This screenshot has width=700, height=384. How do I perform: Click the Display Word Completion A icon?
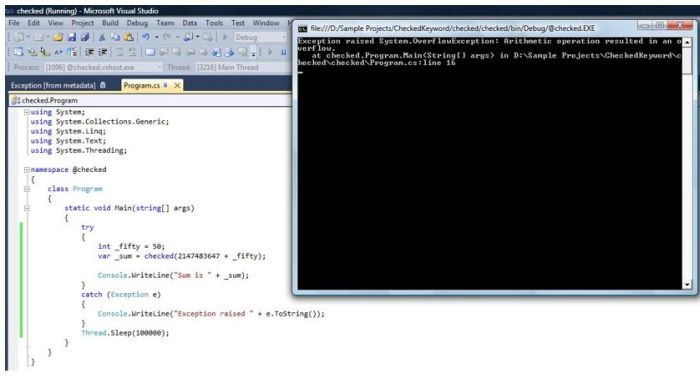(x=58, y=52)
